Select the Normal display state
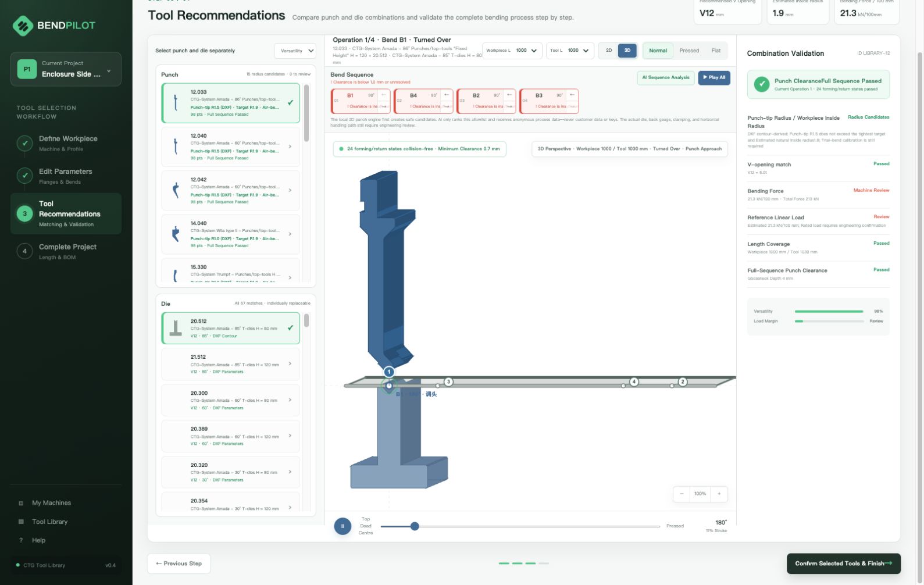Viewport: 924px width, 585px height. point(658,51)
